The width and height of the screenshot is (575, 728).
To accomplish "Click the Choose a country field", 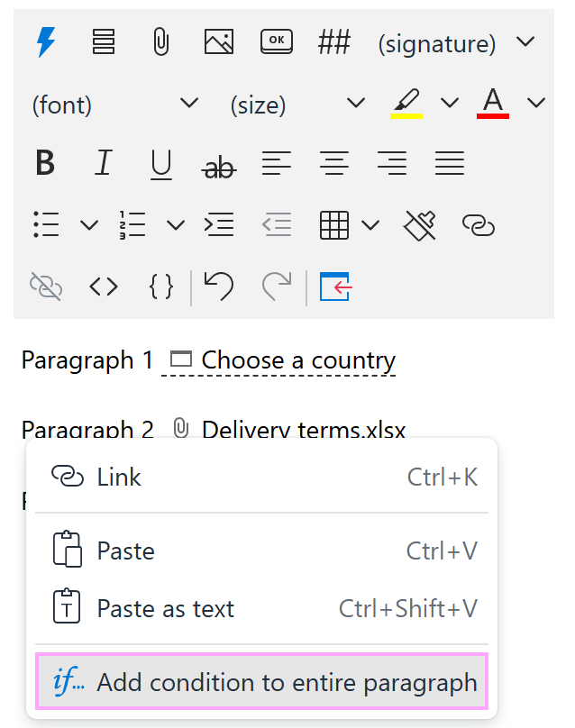I will coord(297,359).
